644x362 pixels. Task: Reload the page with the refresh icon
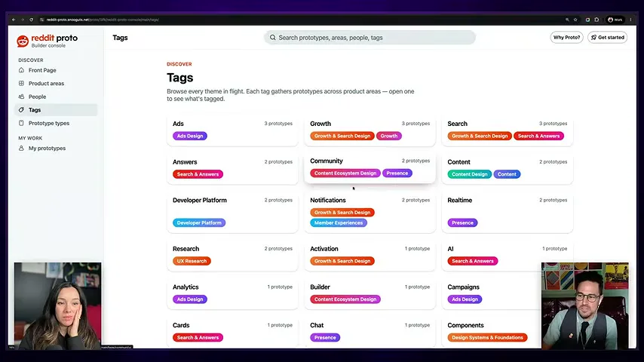click(x=31, y=20)
